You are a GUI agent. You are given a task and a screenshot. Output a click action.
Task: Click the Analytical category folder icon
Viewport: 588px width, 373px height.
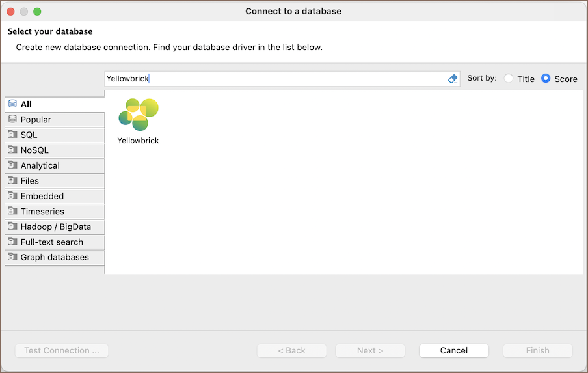[12, 165]
